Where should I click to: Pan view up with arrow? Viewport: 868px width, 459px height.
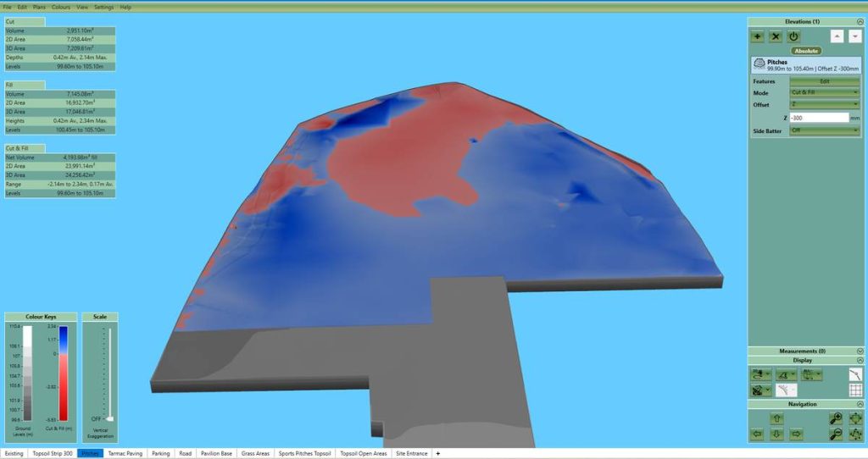[776, 419]
